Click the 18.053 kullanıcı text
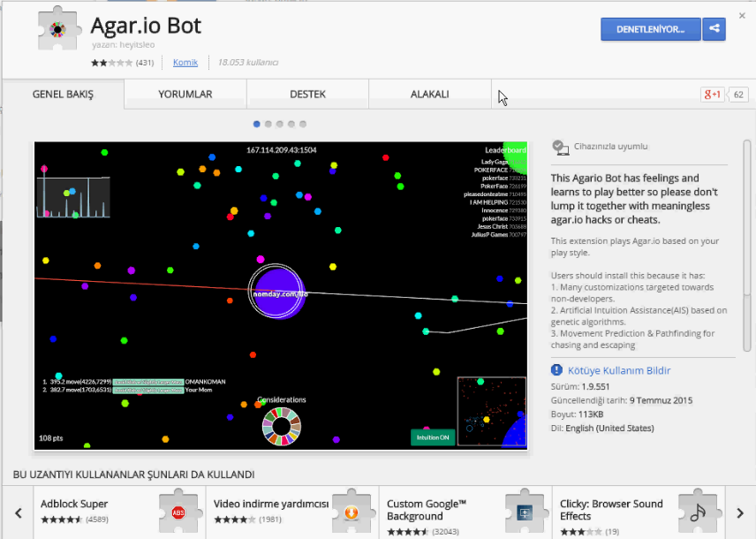The height and width of the screenshot is (539, 756). point(248,62)
